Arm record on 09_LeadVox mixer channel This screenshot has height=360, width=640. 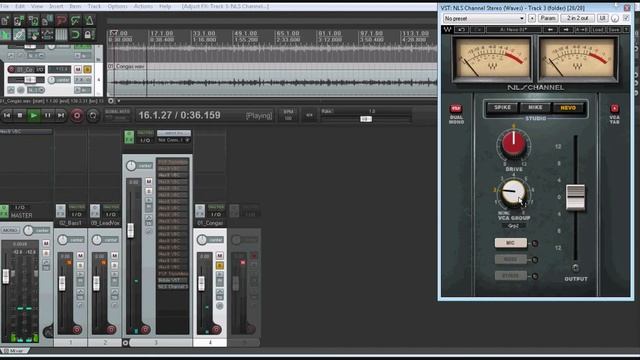111,329
